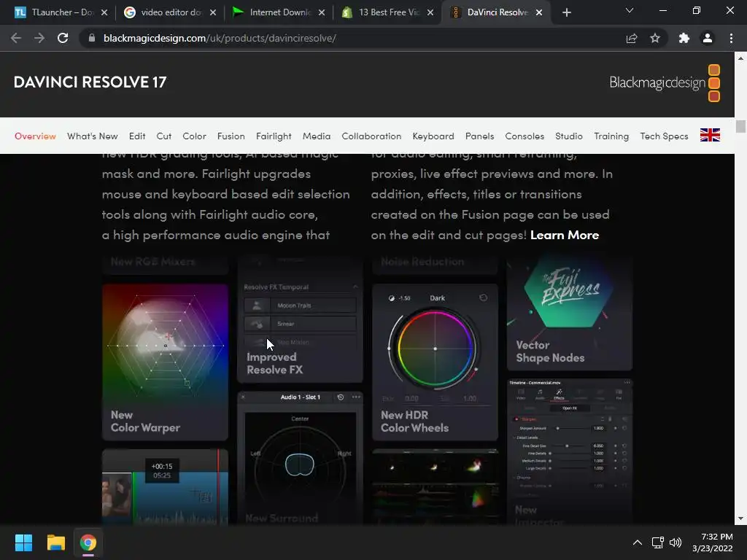Screen dimensions: 747x560
Task: Close the 13 Best Free tab
Action: pyautogui.click(x=430, y=12)
